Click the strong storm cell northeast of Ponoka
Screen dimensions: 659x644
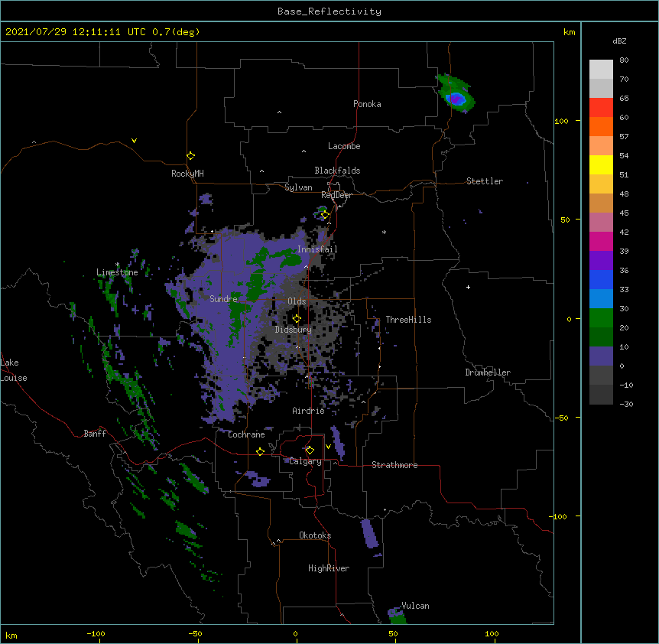456,99
